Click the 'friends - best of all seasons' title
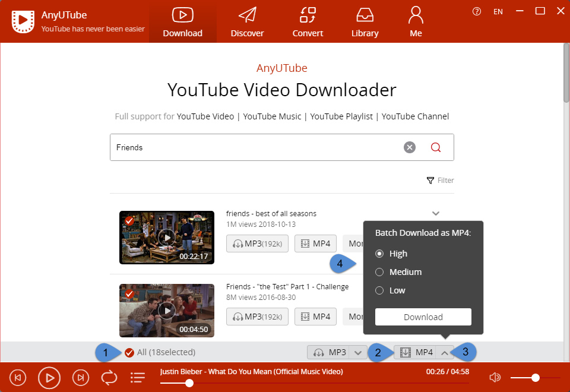 point(271,213)
